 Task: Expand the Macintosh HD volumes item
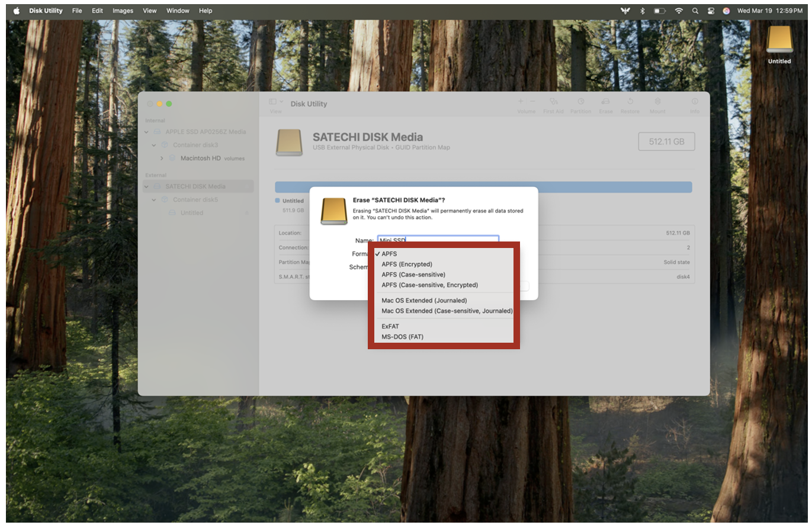(x=162, y=158)
